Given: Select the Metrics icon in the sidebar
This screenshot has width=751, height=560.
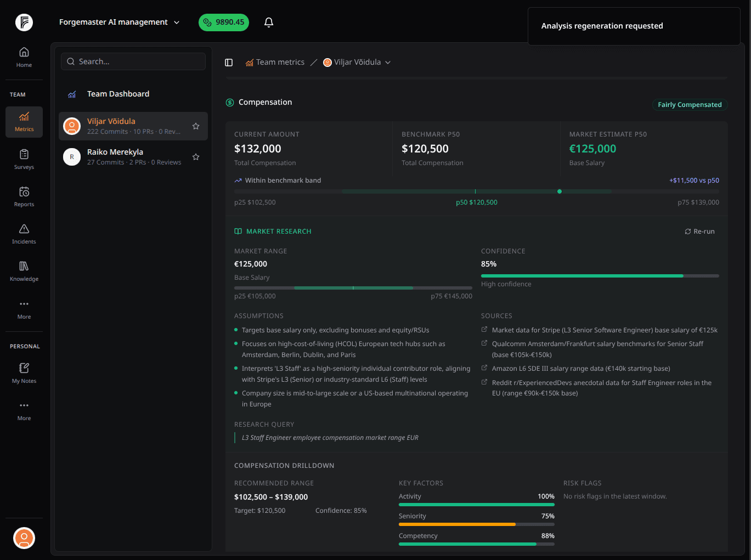Looking at the screenshot, I should [24, 122].
